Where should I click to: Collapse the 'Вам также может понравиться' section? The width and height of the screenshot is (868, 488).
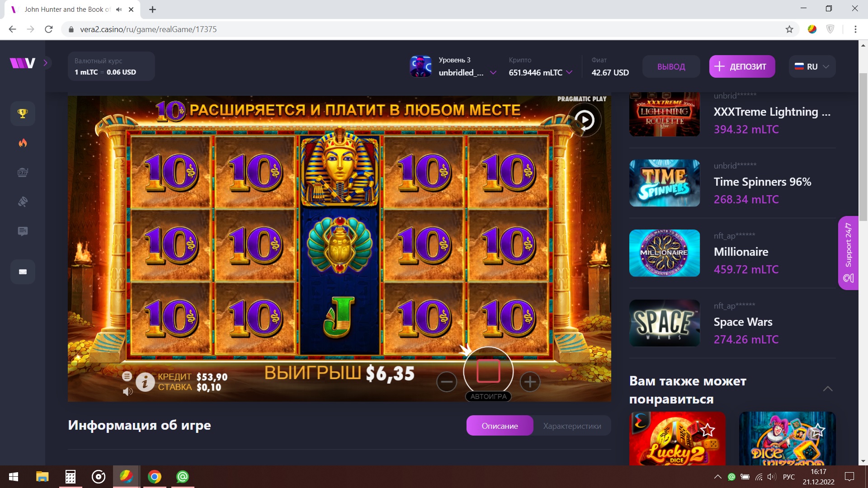[828, 389]
